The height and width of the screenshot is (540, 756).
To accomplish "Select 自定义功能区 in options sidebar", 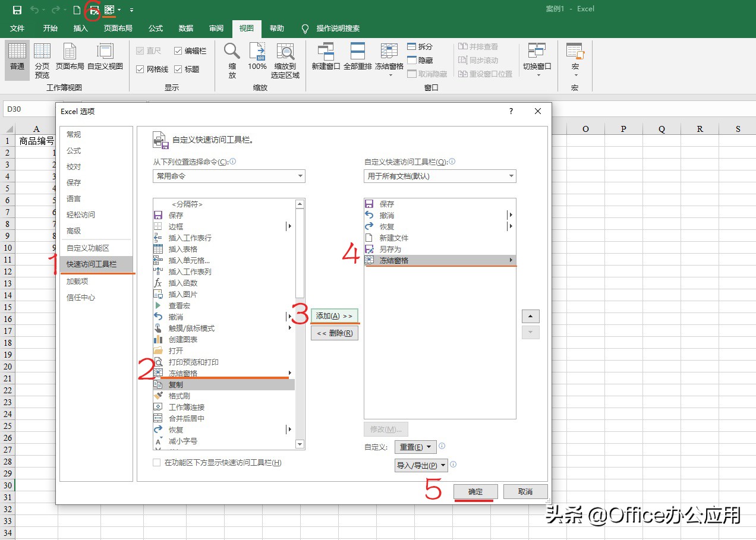I will click(96, 248).
